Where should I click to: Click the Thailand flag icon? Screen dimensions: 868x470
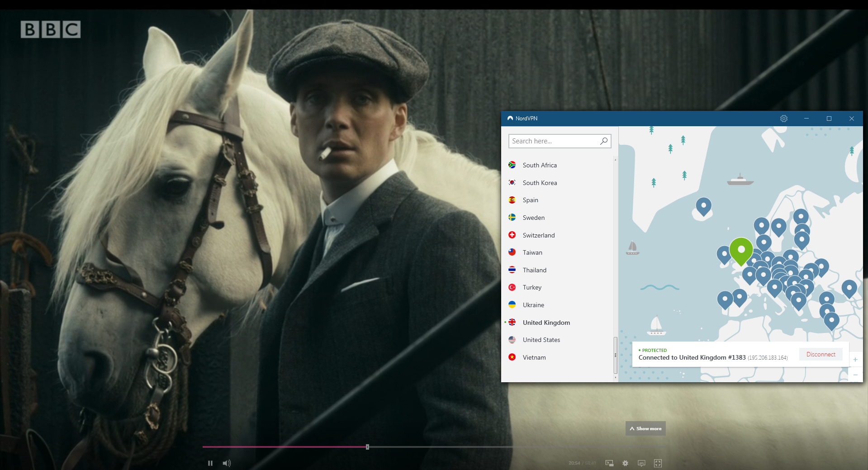point(512,270)
